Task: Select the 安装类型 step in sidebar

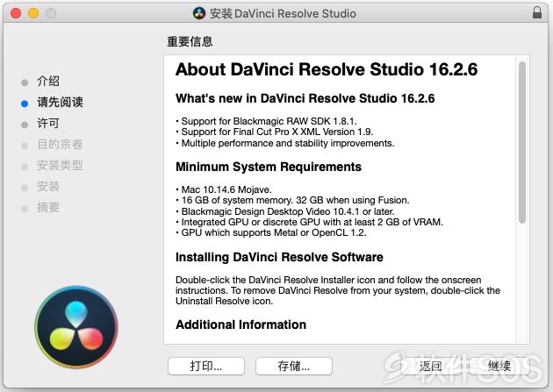Action: click(x=60, y=165)
